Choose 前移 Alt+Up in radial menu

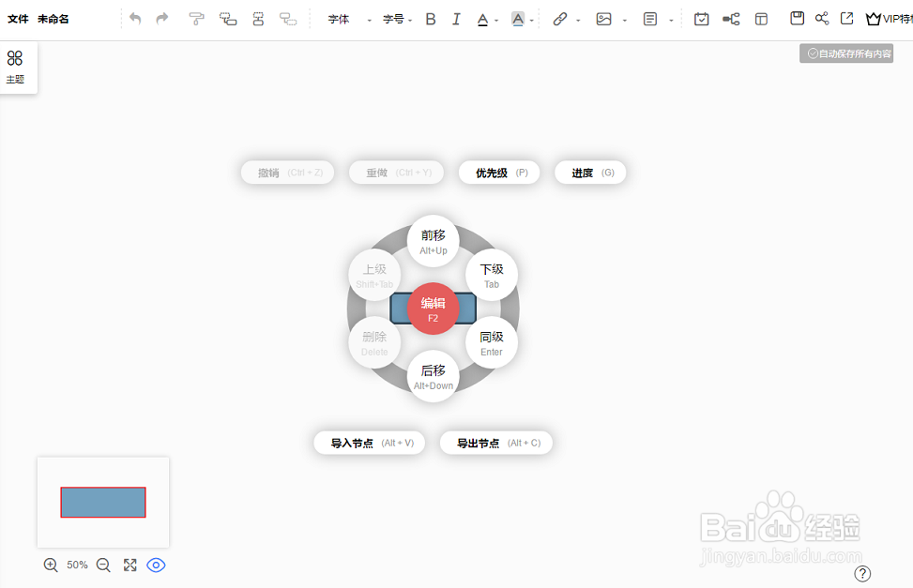(x=434, y=241)
